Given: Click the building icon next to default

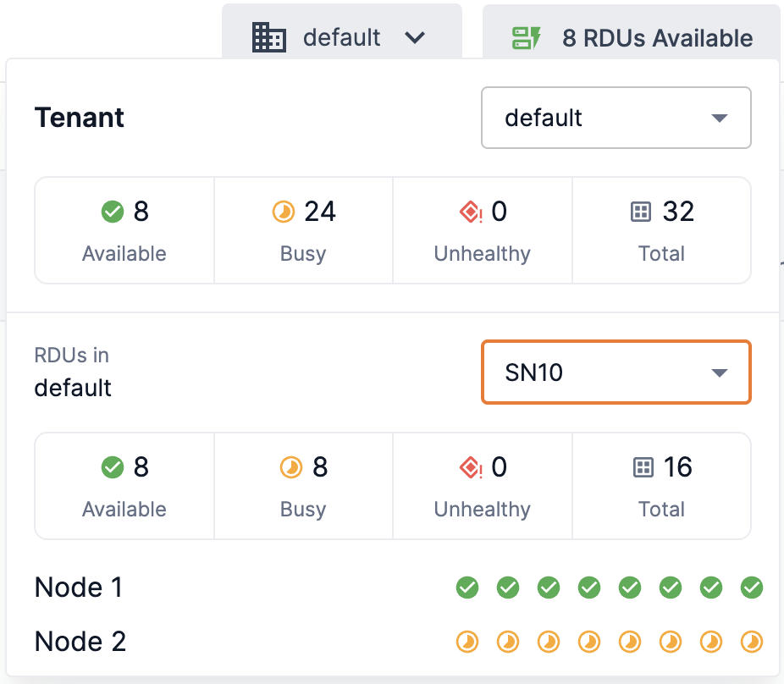Looking at the screenshot, I should tap(269, 37).
